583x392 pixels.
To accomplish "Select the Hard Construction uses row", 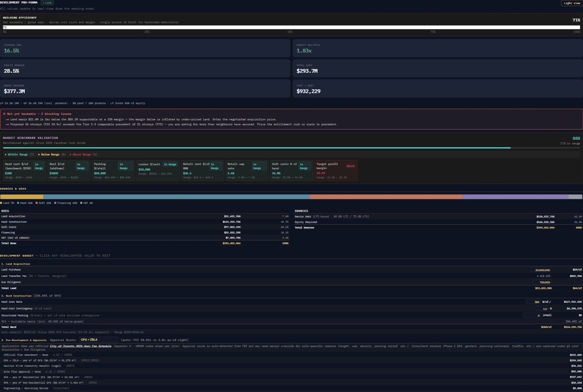I will (145, 222).
